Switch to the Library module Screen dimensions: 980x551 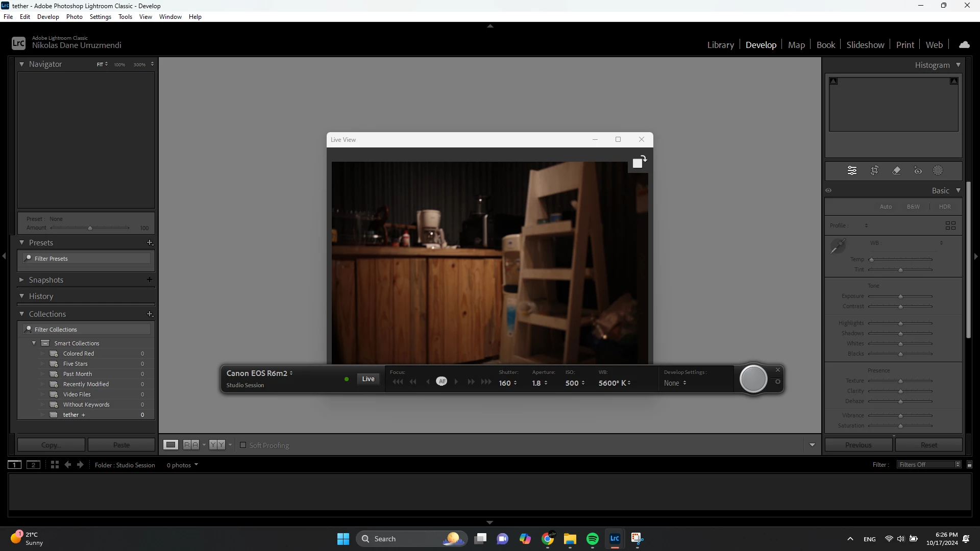(x=720, y=45)
